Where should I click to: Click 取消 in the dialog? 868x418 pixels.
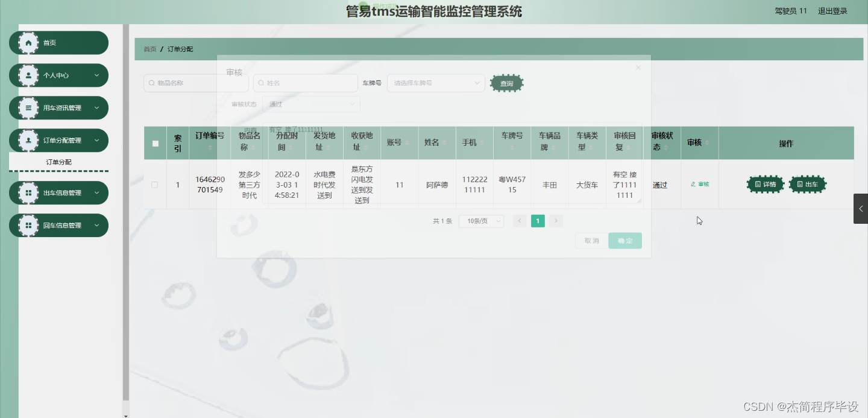tap(592, 241)
